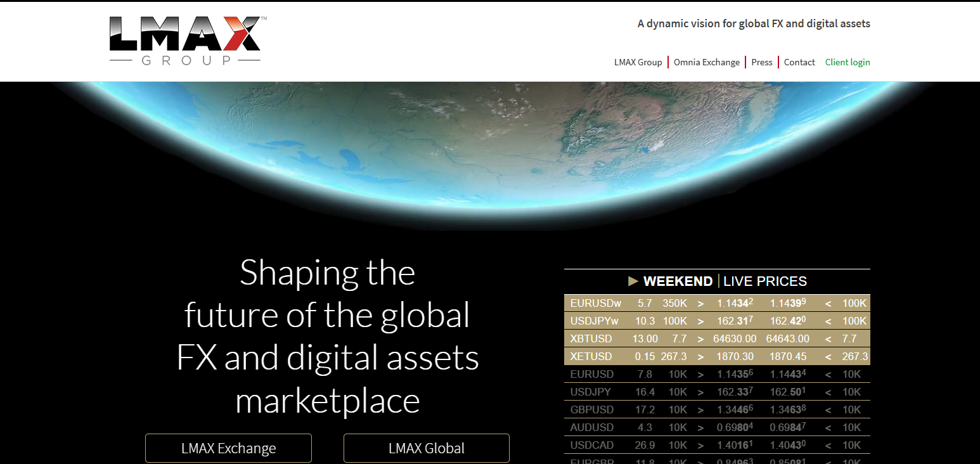Click the LMAX Exchange button
980x464 pixels.
pos(228,448)
